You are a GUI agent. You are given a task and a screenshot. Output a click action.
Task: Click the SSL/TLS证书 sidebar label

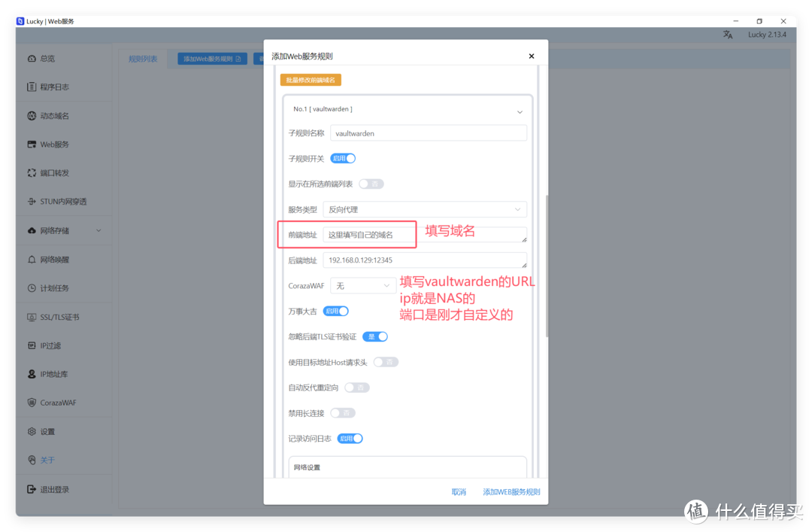pos(59,317)
